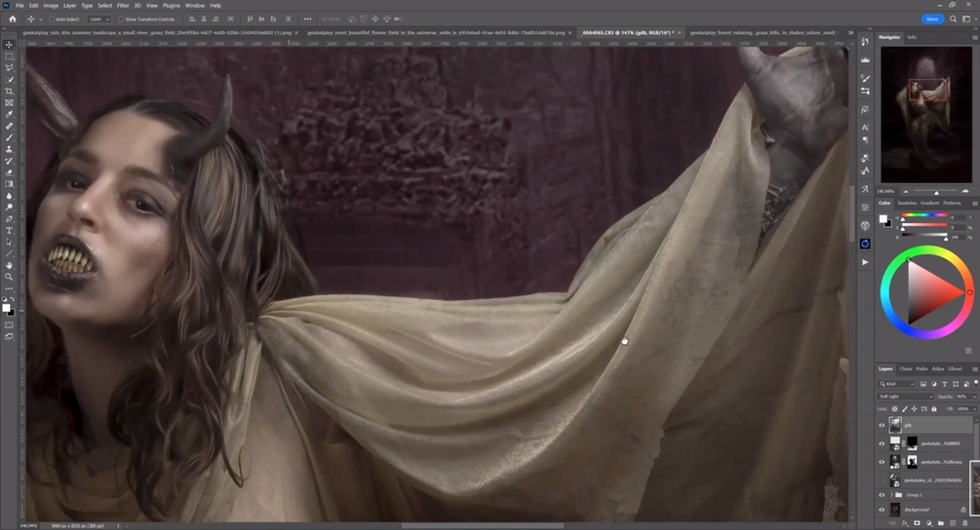Viewport: 980px width, 530px height.
Task: Select the Gradient tool
Action: point(9,184)
